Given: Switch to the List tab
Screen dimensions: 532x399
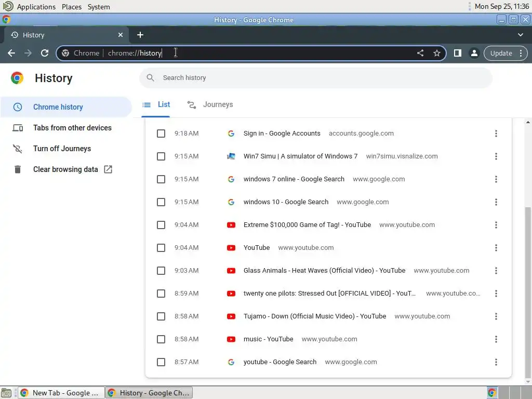Looking at the screenshot, I should tap(156, 104).
